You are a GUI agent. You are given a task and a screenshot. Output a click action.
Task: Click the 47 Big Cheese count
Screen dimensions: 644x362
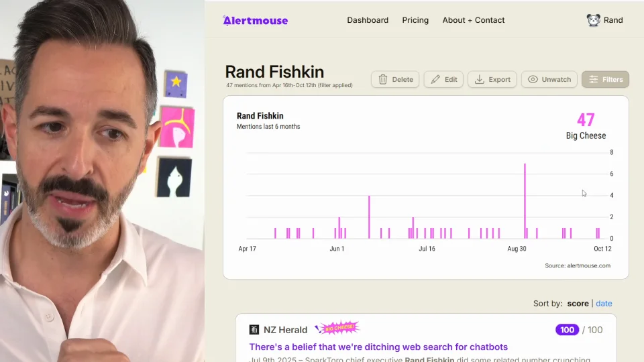coord(586,120)
